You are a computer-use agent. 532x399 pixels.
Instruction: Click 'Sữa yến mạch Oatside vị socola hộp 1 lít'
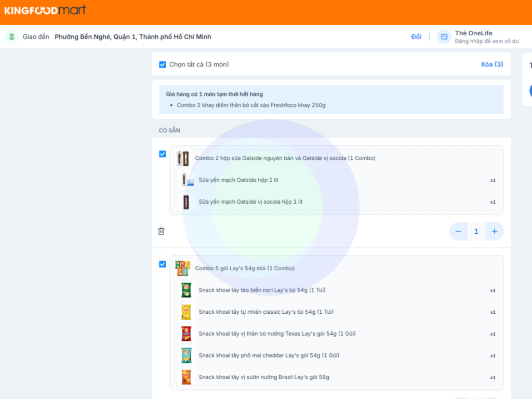[251, 202]
